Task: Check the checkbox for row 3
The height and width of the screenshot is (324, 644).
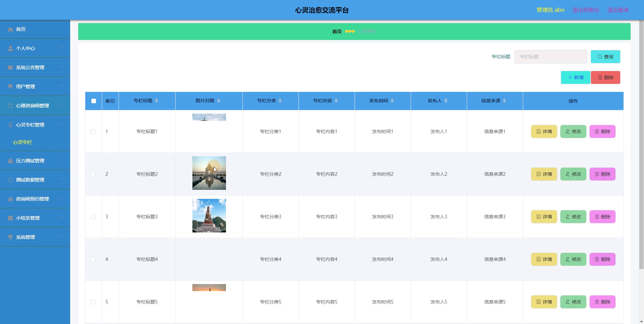Action: [x=93, y=217]
